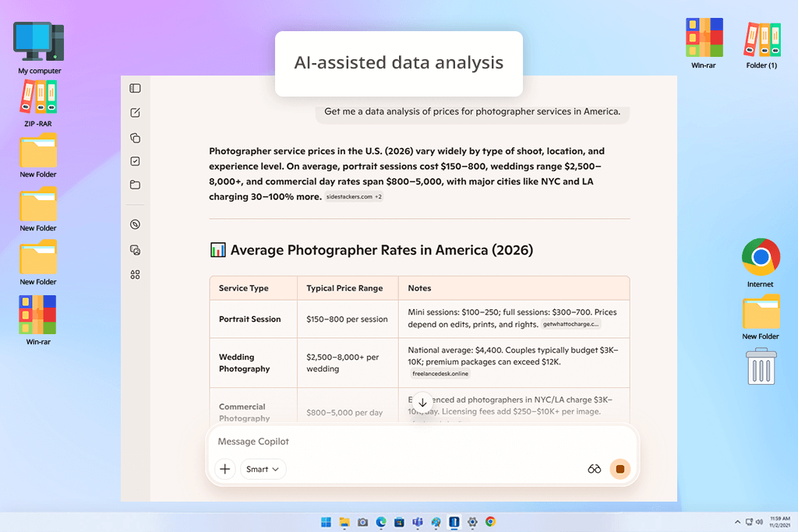Select the New Folder below Internet shortcut
798x532 pixels.
(761, 317)
